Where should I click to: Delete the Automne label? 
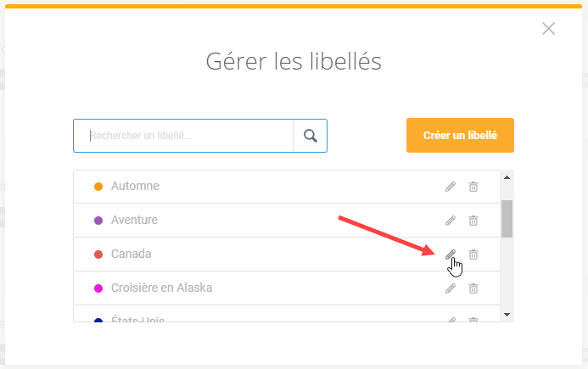coord(473,187)
